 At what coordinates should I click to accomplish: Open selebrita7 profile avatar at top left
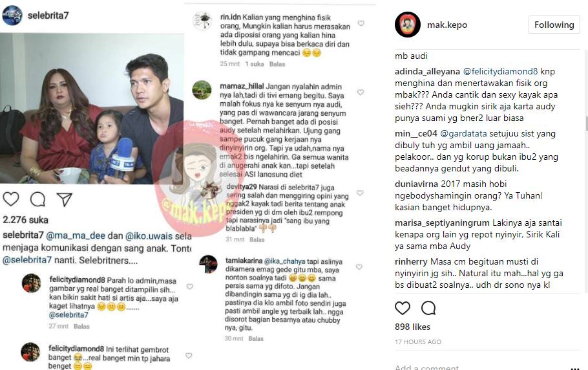(x=12, y=16)
